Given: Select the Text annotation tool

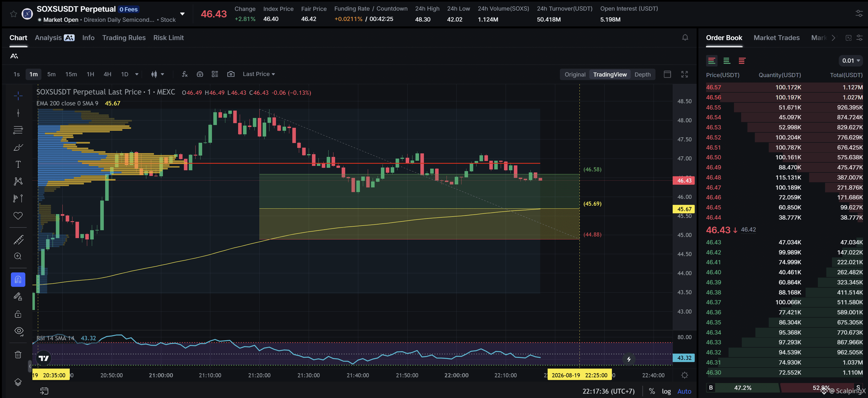Looking at the screenshot, I should click(x=18, y=165).
